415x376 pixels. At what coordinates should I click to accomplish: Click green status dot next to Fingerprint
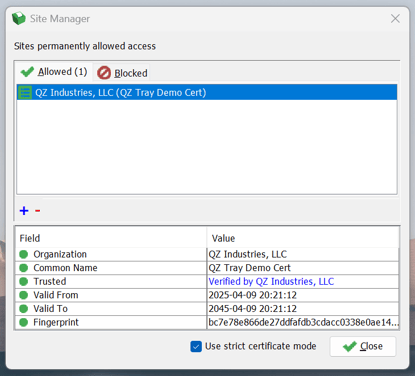pos(24,322)
